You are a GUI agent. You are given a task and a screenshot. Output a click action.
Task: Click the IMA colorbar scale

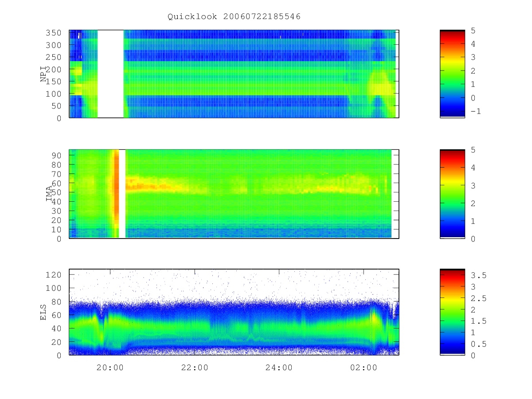(x=452, y=194)
